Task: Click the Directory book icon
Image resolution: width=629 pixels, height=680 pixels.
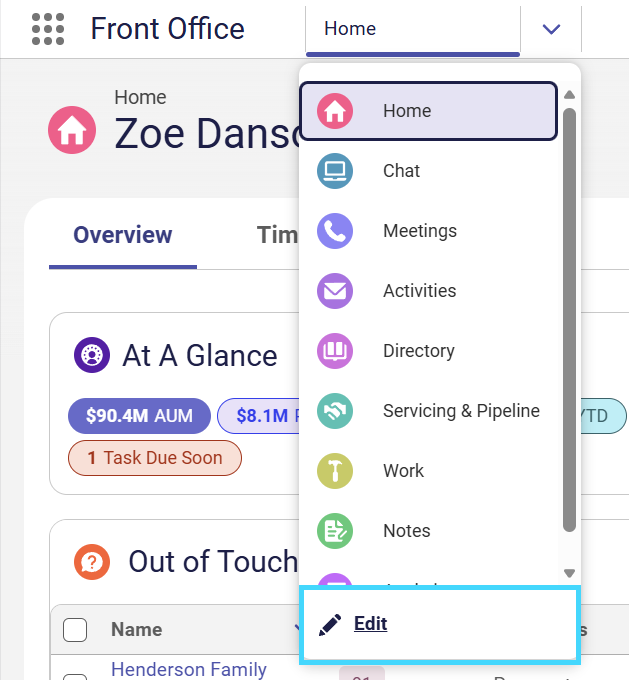Action: click(x=334, y=351)
